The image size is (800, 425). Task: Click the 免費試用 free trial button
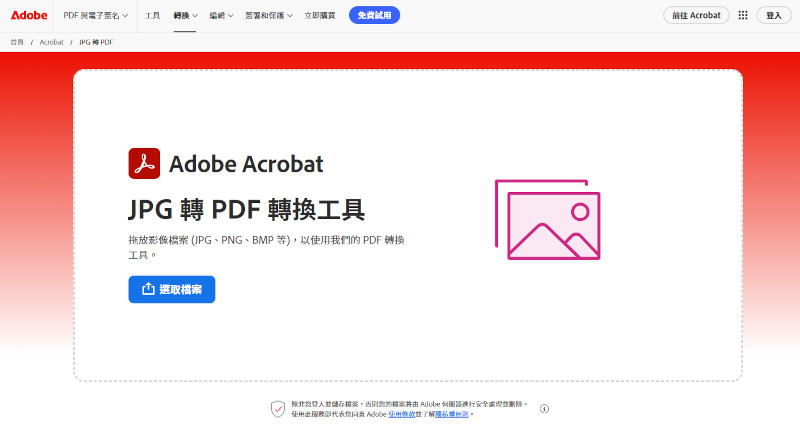click(x=374, y=15)
